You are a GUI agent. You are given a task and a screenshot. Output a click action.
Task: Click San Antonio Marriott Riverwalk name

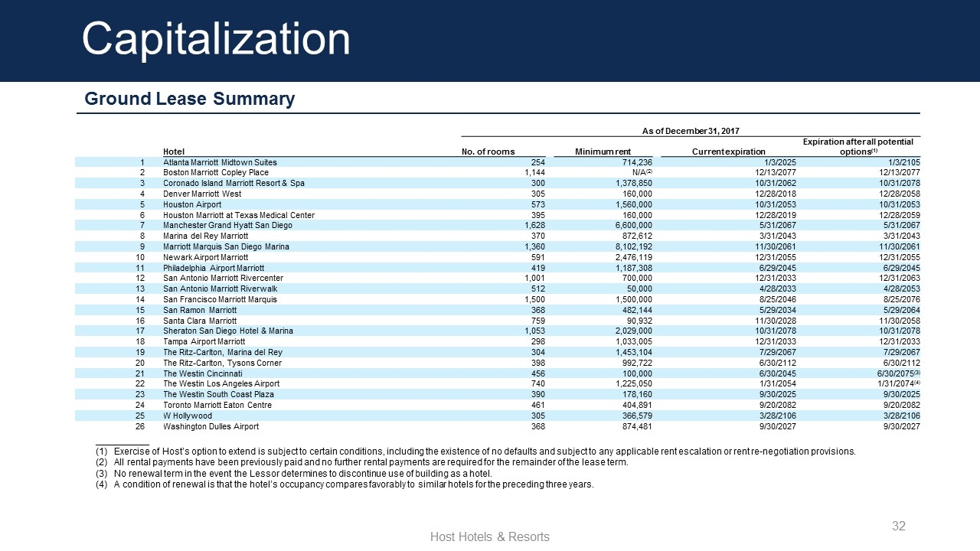[220, 289]
